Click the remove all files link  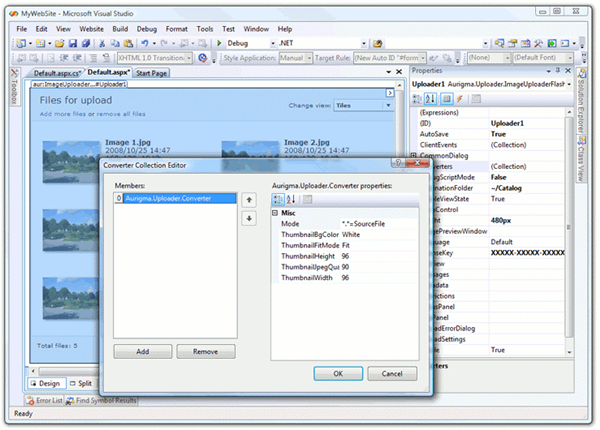coord(121,114)
